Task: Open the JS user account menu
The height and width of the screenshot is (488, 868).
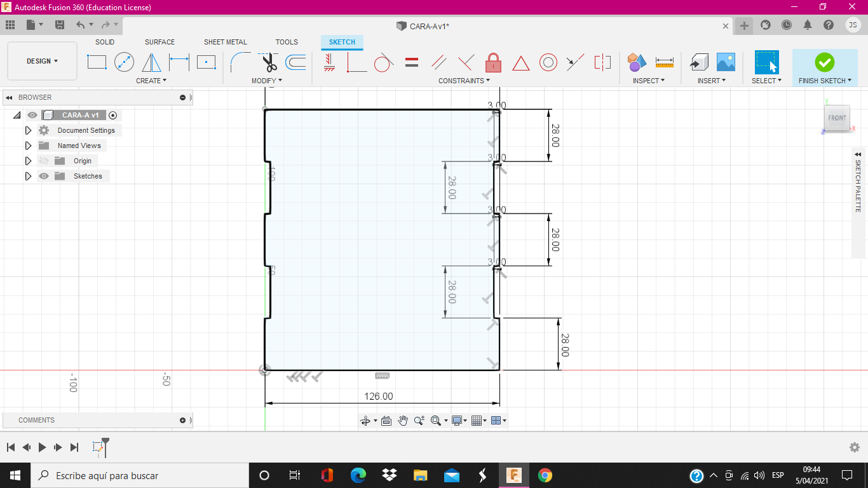Action: pos(853,25)
